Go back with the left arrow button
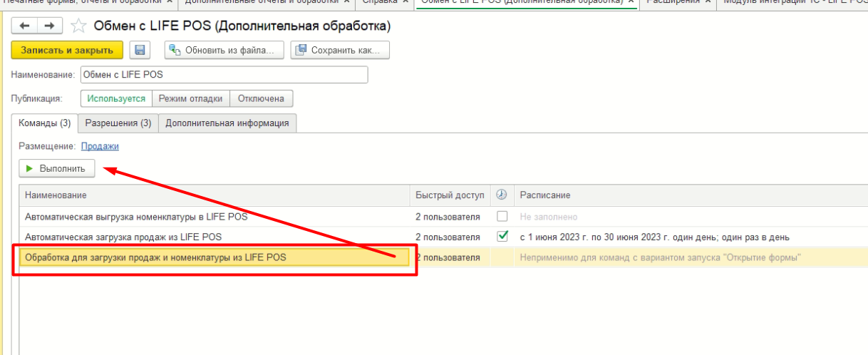This screenshot has width=868, height=355. pyautogui.click(x=25, y=26)
